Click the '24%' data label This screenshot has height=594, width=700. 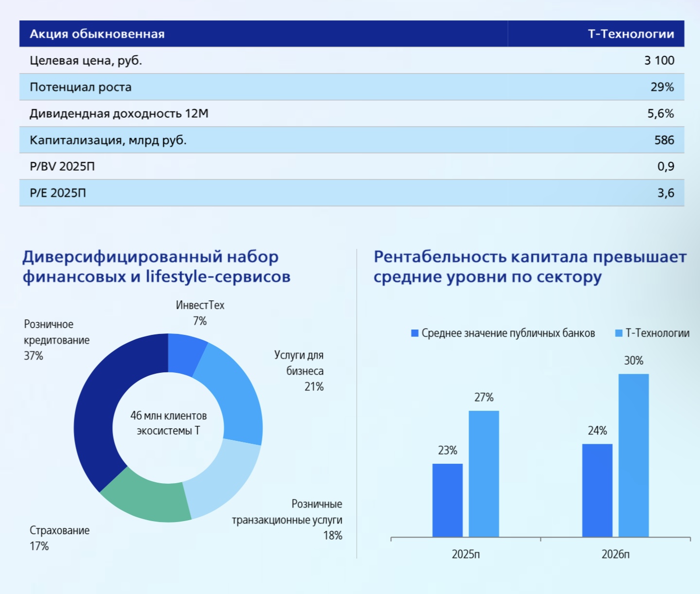pyautogui.click(x=597, y=431)
